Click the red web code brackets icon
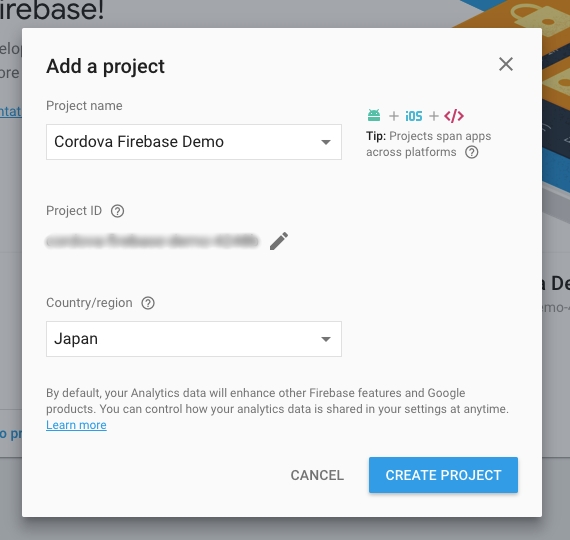Screen dimensions: 570x540 coord(454,116)
